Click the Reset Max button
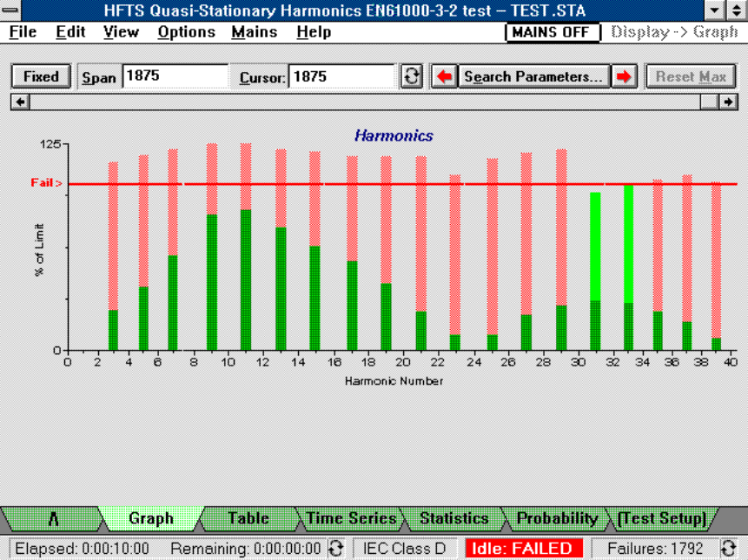748x560 pixels. [x=691, y=76]
